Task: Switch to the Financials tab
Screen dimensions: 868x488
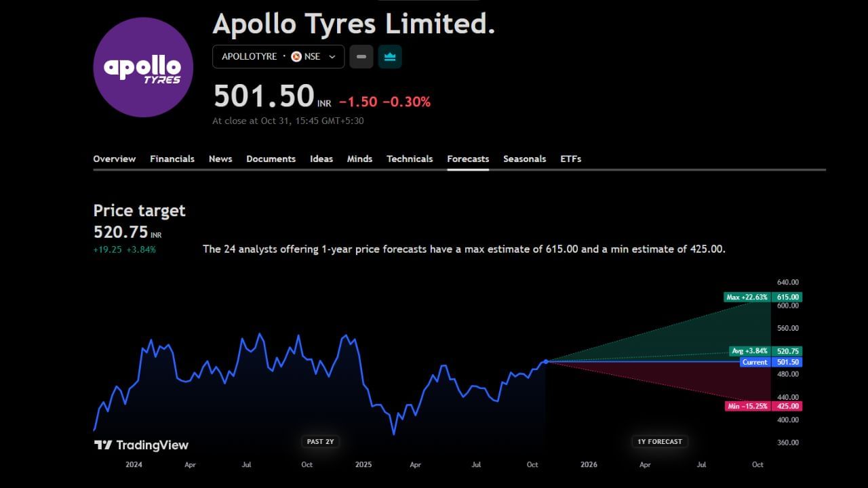Action: tap(172, 159)
